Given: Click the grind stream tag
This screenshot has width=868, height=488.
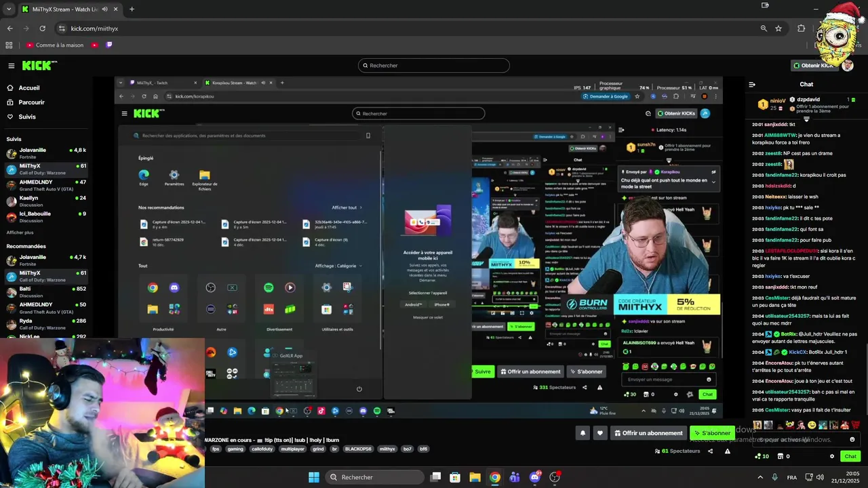Looking at the screenshot, I should coord(318,449).
